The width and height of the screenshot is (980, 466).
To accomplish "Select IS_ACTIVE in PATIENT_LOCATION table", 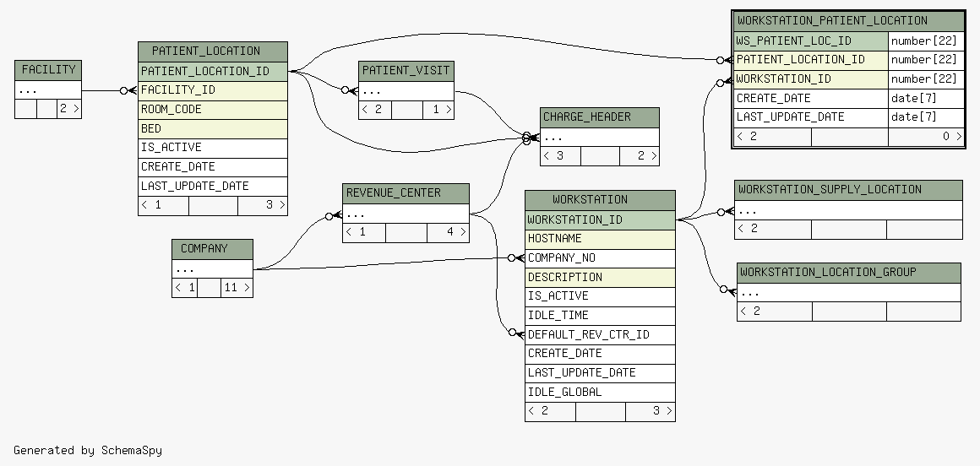I will point(213,148).
